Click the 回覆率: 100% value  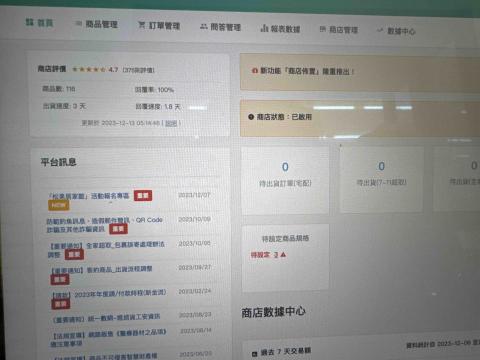click(154, 90)
